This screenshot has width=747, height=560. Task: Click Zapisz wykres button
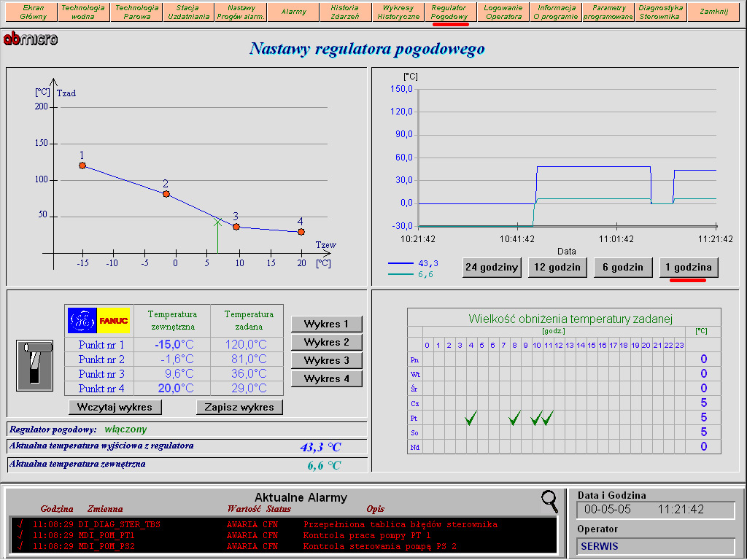tap(239, 407)
